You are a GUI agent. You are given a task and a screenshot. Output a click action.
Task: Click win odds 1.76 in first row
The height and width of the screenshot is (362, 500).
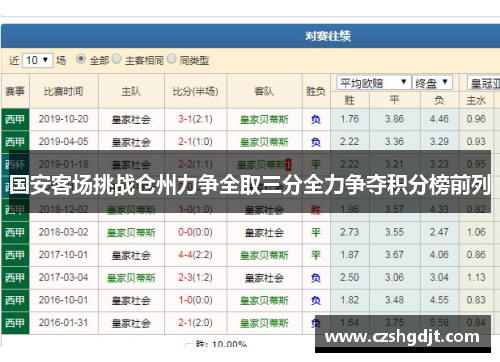tap(350, 119)
